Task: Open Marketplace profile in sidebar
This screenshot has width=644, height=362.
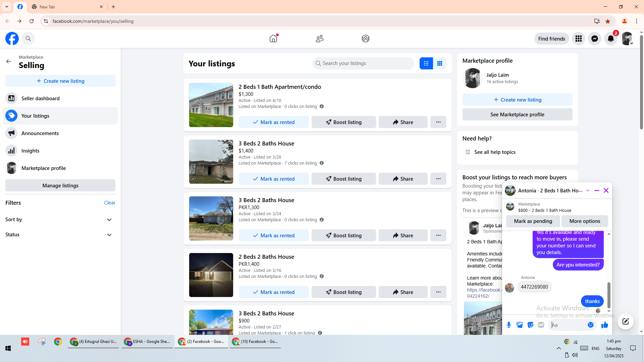Action: [60, 168]
